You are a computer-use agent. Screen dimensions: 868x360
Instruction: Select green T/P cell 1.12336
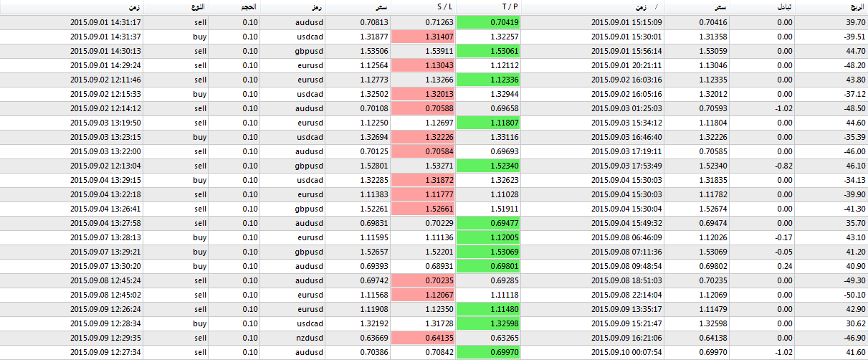[x=488, y=80]
